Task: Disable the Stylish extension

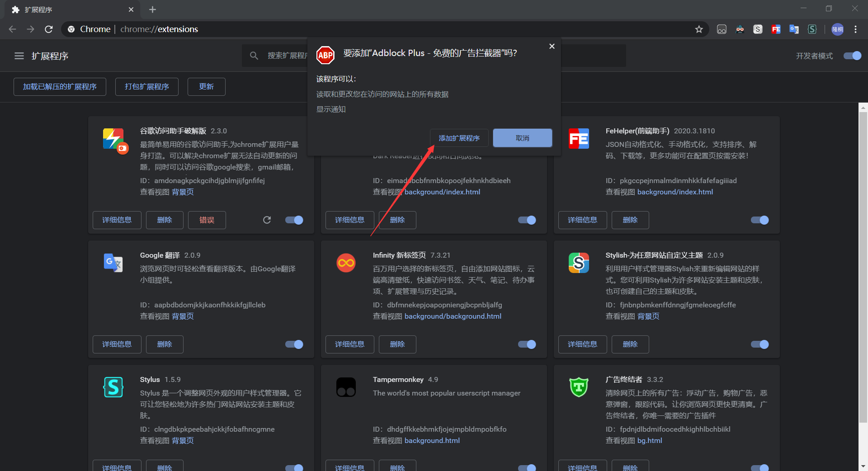Action: click(760, 344)
